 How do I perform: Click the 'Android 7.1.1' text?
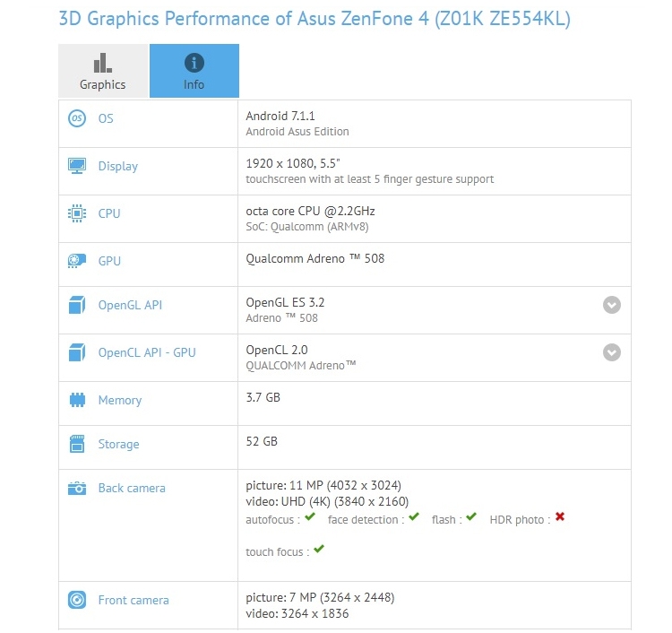click(280, 117)
